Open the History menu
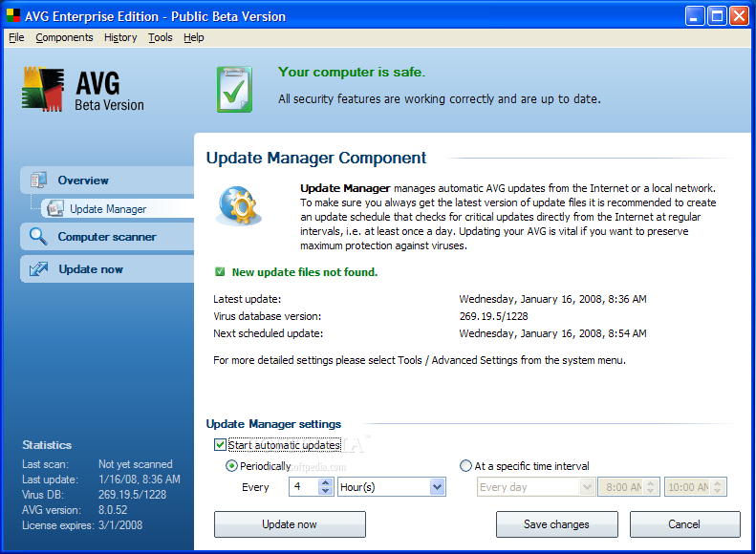The width and height of the screenshot is (756, 554). coord(120,37)
